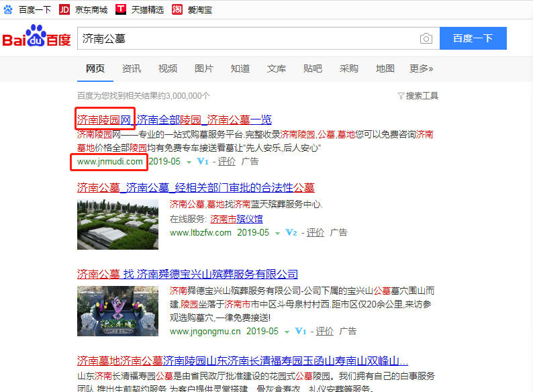Viewport: 533px width, 392px height.
Task: Expand dropdown arrow next to jngongmu.cn date
Action: click(x=287, y=332)
